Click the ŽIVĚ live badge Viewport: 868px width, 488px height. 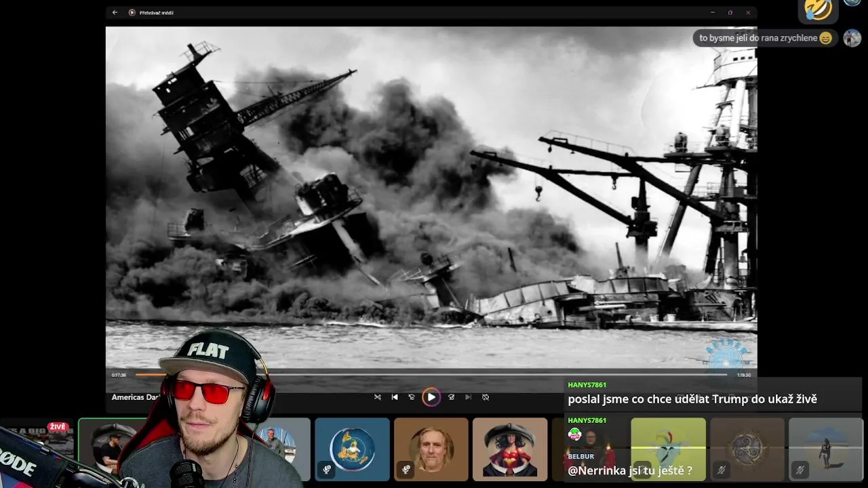coord(58,427)
